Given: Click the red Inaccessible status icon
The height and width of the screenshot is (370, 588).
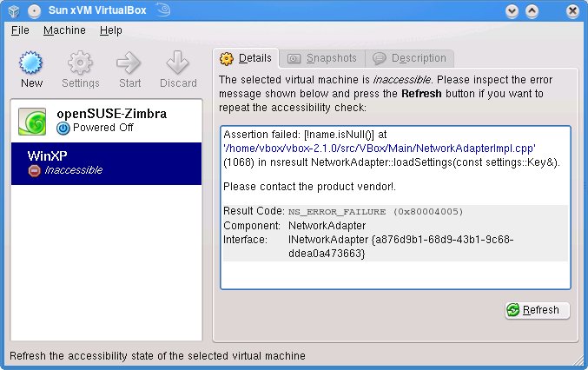Looking at the screenshot, I should (x=34, y=171).
